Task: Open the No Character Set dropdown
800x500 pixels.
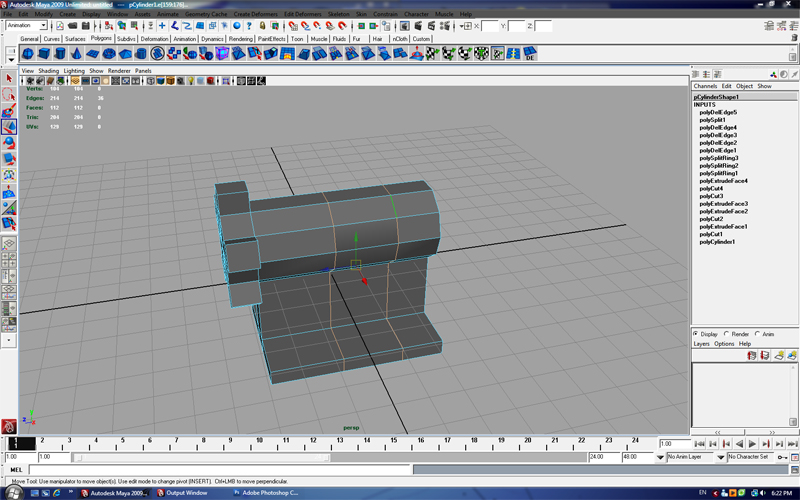Action: tap(748, 457)
